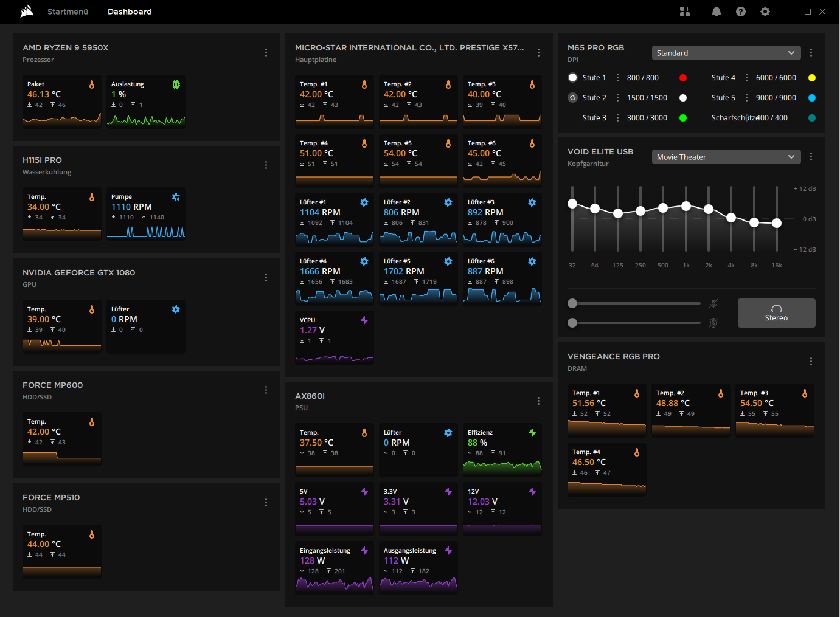Viewport: 840px width, 617px height.
Task: Click the Corsair sails logo
Action: point(27,12)
